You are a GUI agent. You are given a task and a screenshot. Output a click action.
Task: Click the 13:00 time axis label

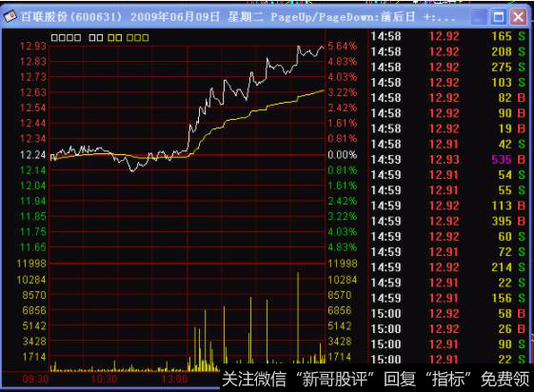click(x=174, y=379)
